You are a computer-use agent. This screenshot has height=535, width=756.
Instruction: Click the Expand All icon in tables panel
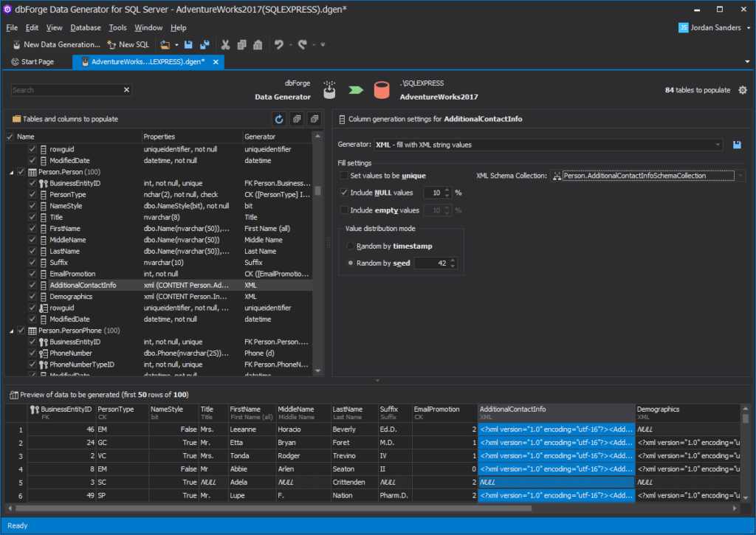coord(297,119)
